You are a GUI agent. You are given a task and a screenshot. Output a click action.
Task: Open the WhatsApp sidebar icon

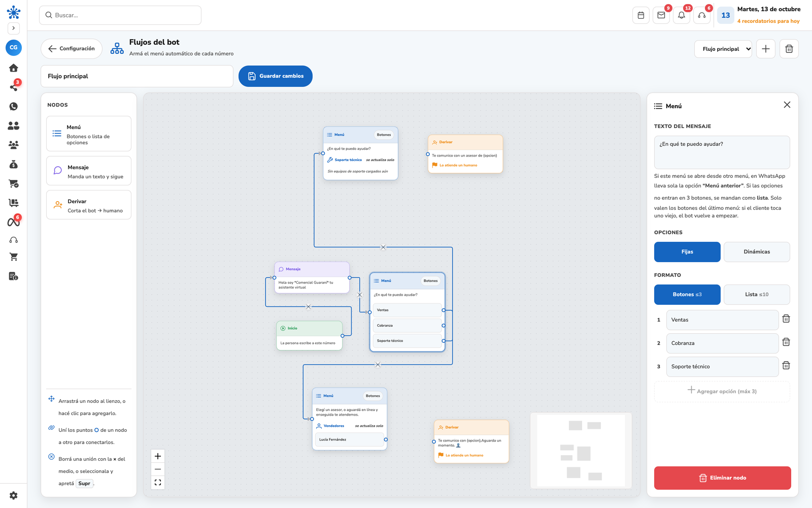point(14,106)
